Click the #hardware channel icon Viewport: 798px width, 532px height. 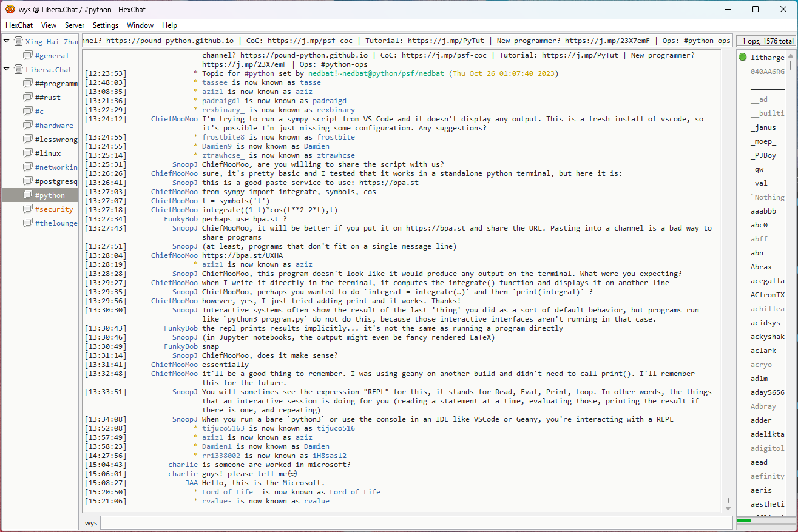28,126
